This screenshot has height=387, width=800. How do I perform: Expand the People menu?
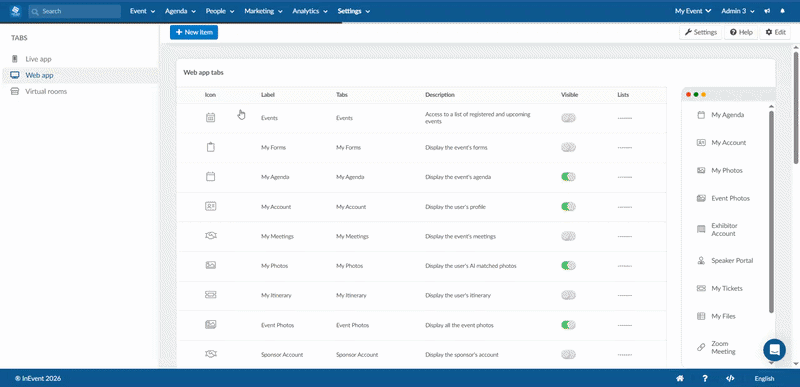pos(220,11)
